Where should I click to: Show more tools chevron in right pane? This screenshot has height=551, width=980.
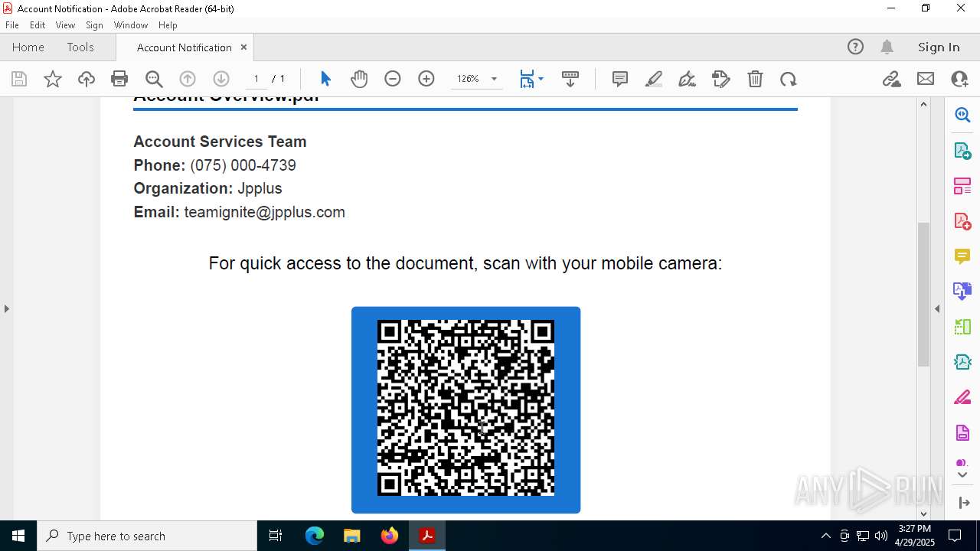[962, 475]
